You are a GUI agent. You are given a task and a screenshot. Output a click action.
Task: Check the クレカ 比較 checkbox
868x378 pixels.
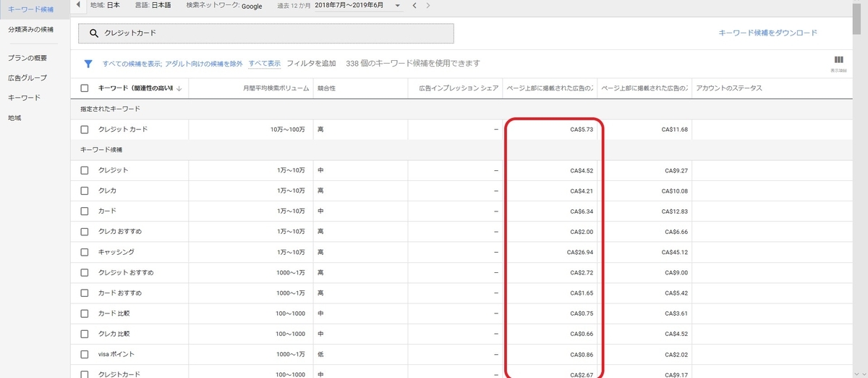click(x=85, y=334)
